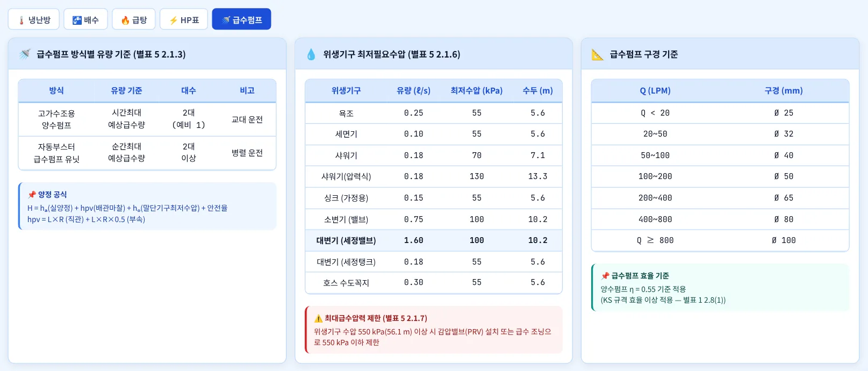Viewport: 868px width, 371px height.
Task: Select the 싱크 (가정용) row label
Action: (x=346, y=198)
